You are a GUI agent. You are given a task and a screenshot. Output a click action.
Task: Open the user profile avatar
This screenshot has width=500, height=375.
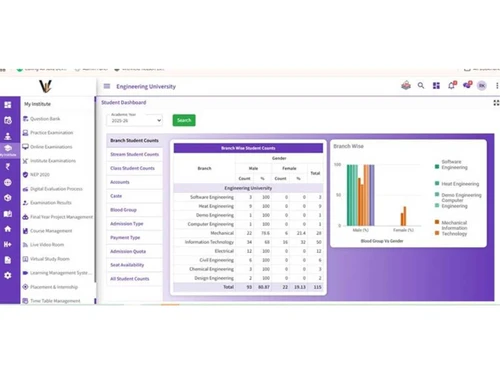click(482, 86)
